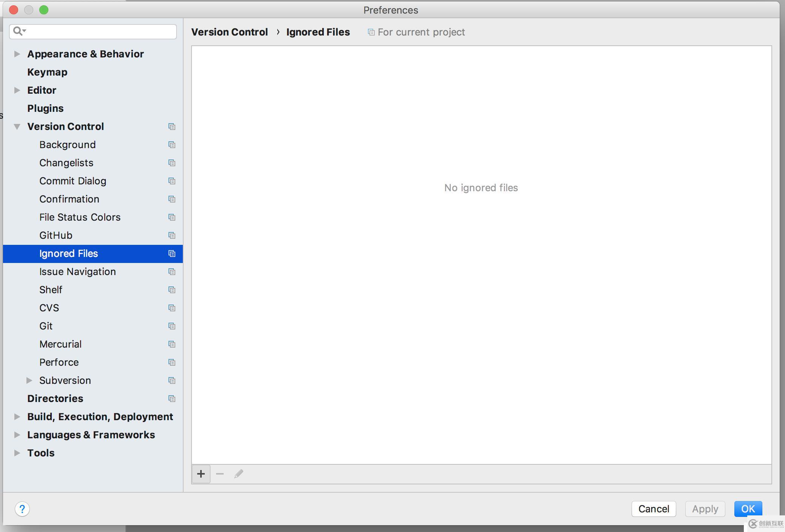Expand the Appearance & Behavior section
The height and width of the screenshot is (532, 785).
tap(18, 53)
